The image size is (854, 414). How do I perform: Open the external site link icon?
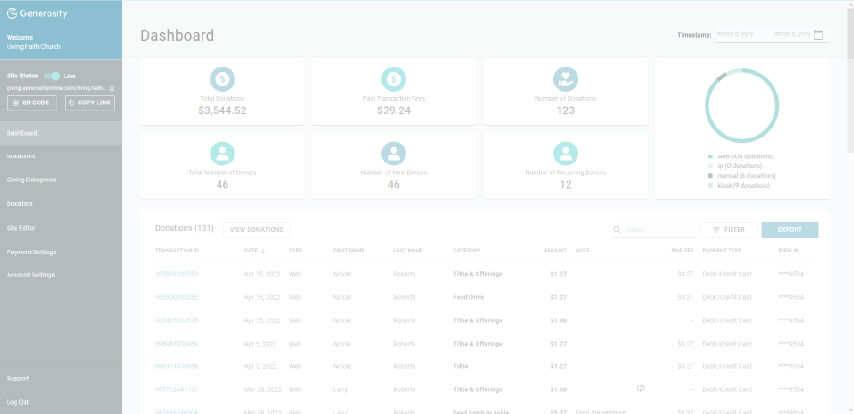click(112, 88)
